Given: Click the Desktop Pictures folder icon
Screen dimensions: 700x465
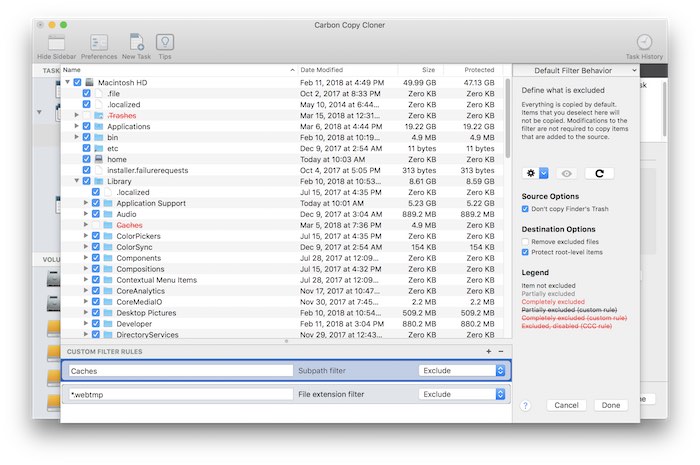Looking at the screenshot, I should pos(108,313).
